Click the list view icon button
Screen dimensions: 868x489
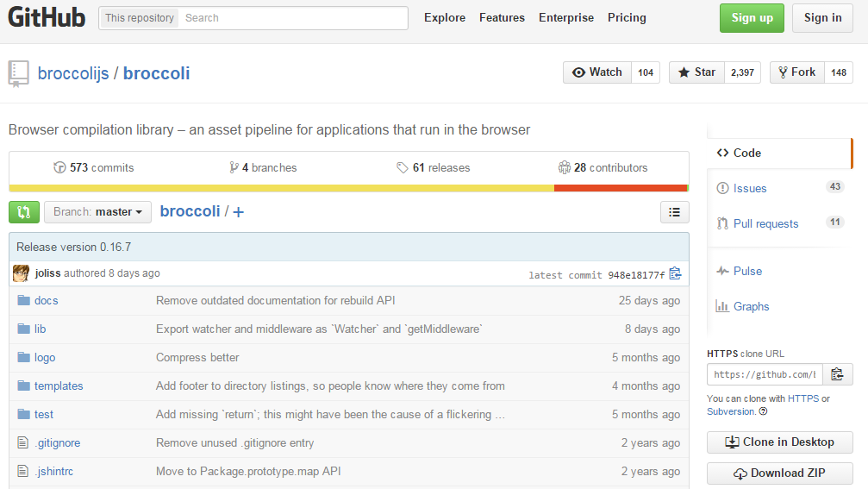674,212
